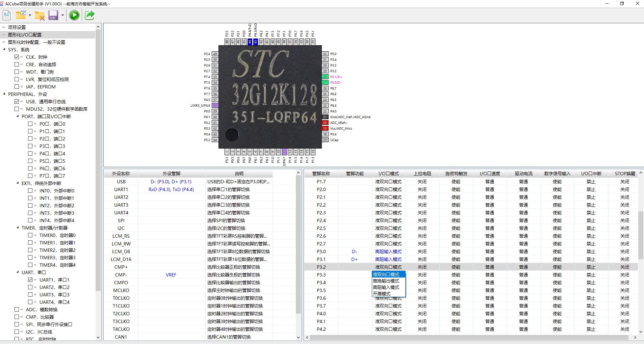Choose 高阻输入模式 in the mode list
Screen dimensions: 644x344
click(388, 287)
